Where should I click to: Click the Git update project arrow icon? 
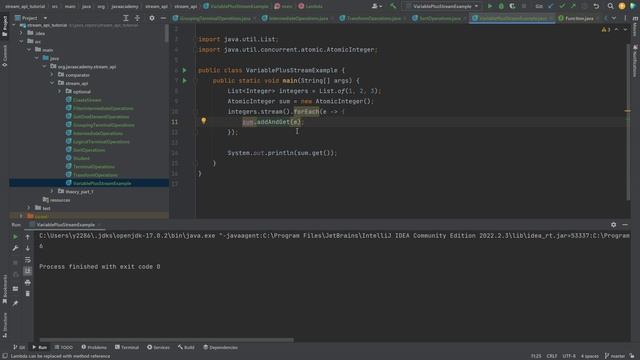(551, 6)
